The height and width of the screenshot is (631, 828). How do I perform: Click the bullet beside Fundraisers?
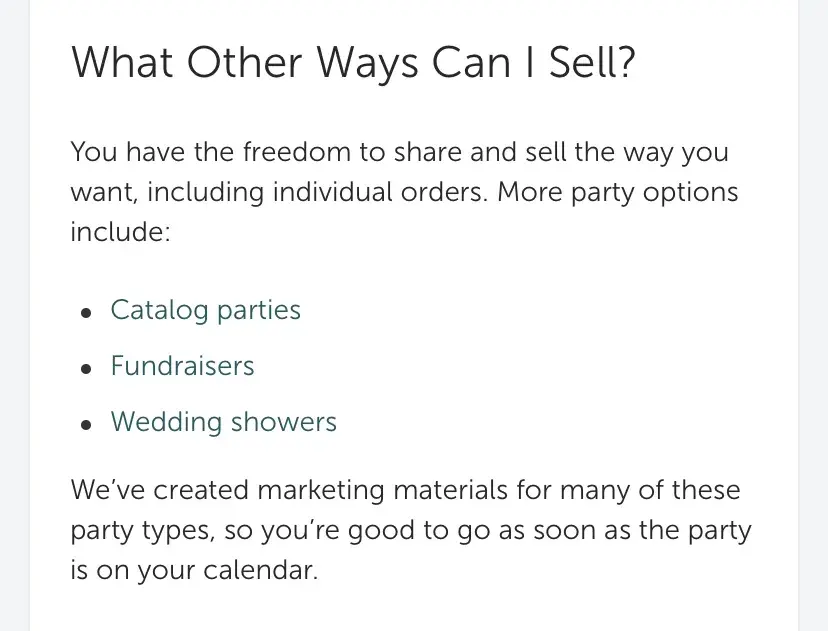pyautogui.click(x=87, y=368)
